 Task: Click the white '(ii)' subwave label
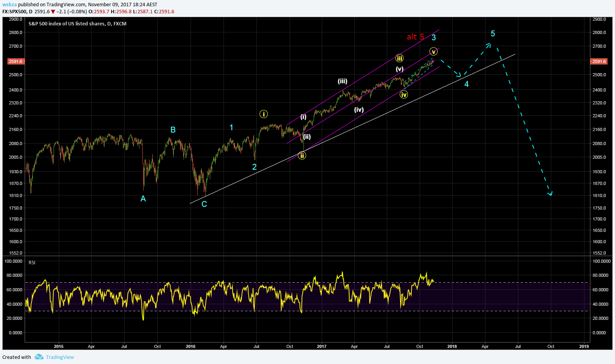click(307, 136)
